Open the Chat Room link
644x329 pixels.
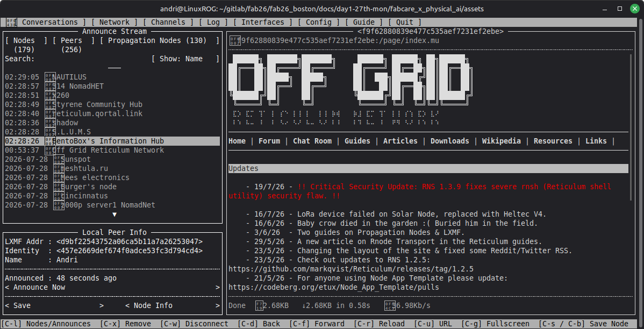312,141
